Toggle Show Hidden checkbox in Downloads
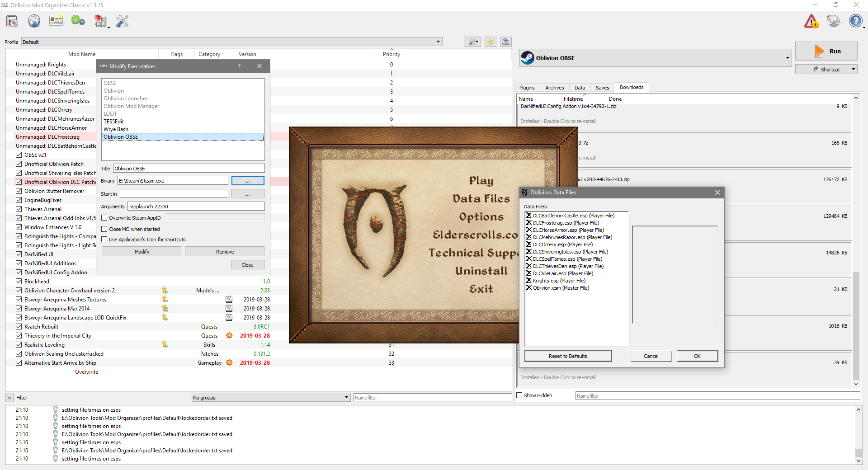The width and height of the screenshot is (868, 470). point(519,395)
